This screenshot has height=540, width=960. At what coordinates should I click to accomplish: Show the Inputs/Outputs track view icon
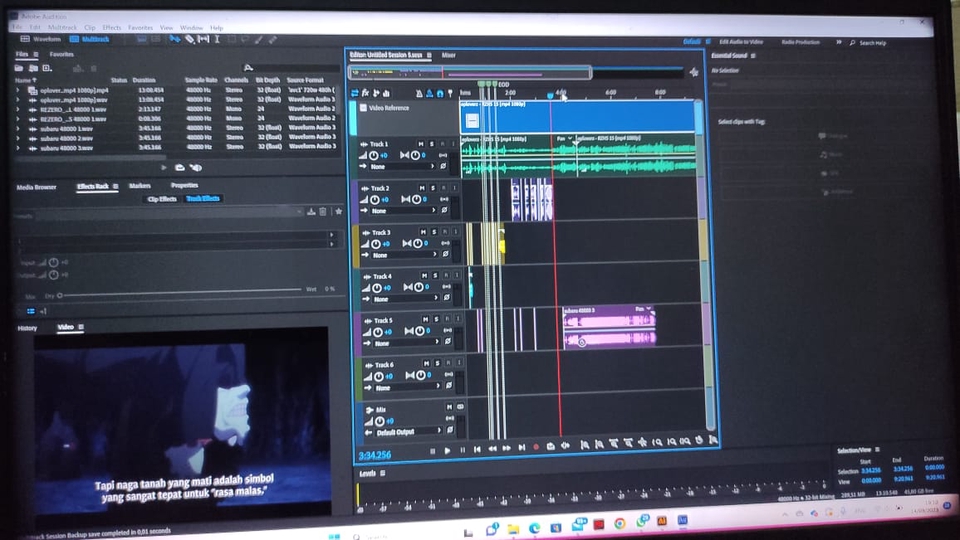click(x=354, y=93)
